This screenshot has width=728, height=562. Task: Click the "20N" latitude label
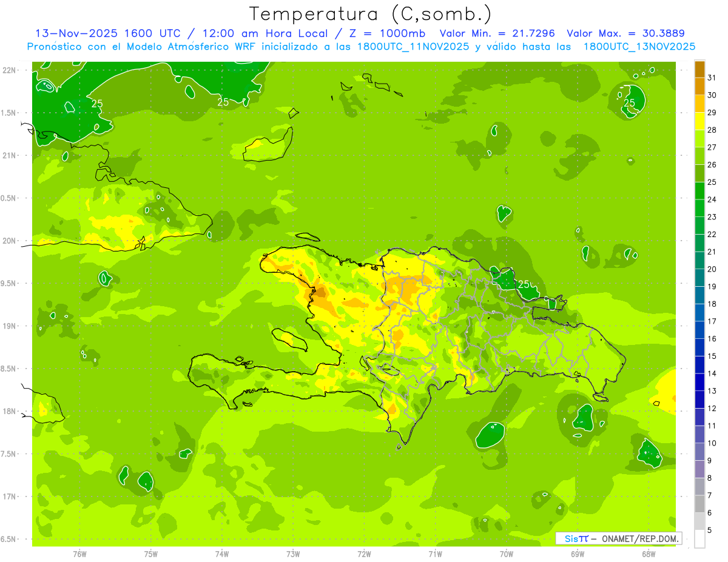point(8,241)
